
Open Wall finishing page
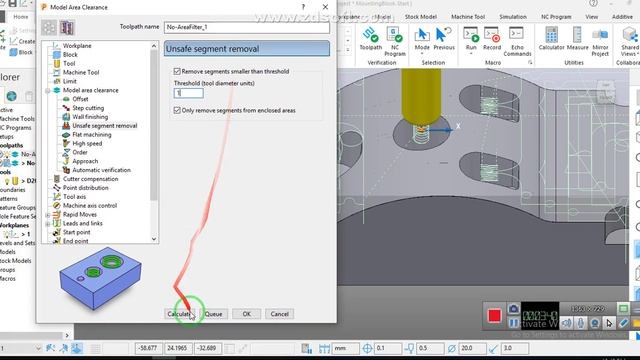click(90, 117)
